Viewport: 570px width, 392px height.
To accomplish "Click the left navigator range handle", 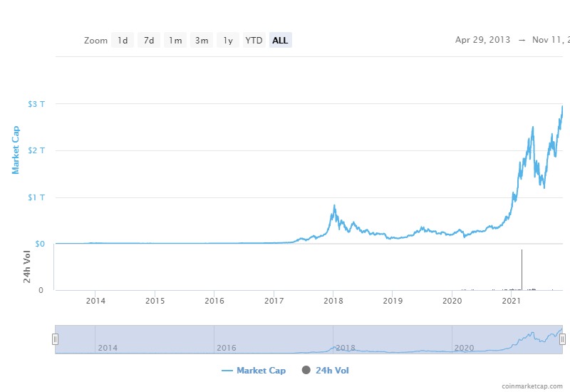I will click(x=55, y=339).
